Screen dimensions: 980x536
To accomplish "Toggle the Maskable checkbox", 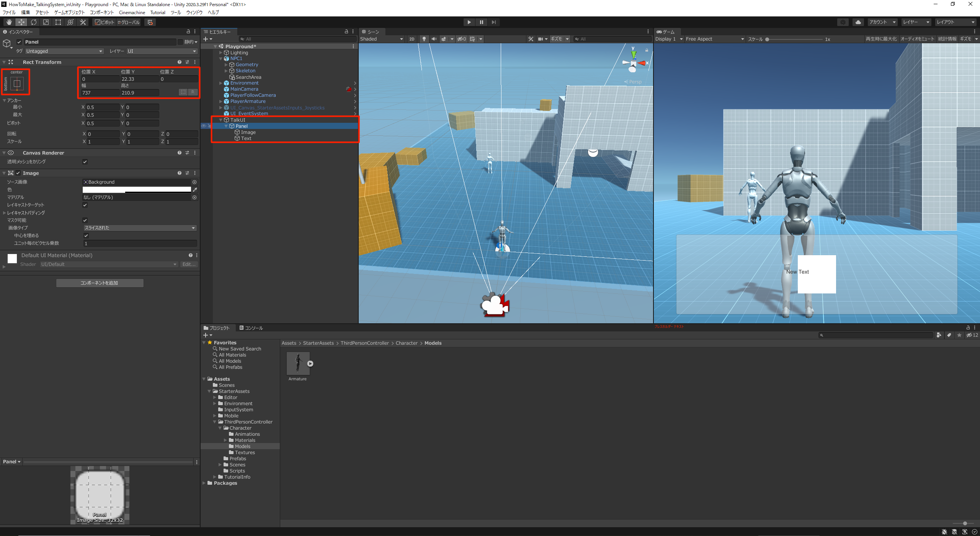I will pos(85,220).
